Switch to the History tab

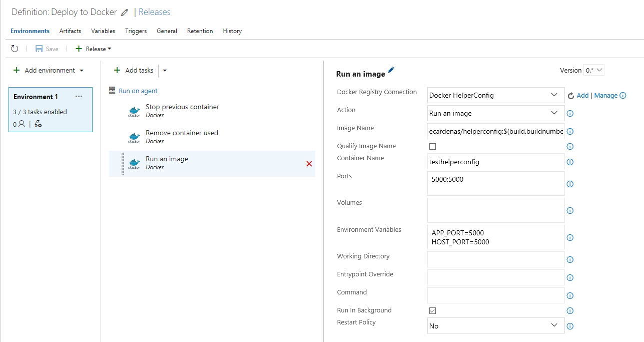coord(232,31)
